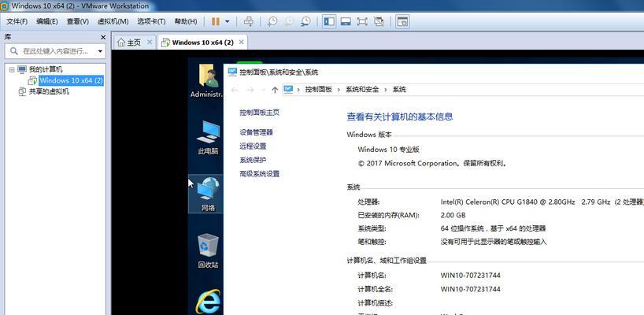Open the power options dropdown arrow
Image resolution: width=644 pixels, height=315 pixels.
tap(227, 22)
